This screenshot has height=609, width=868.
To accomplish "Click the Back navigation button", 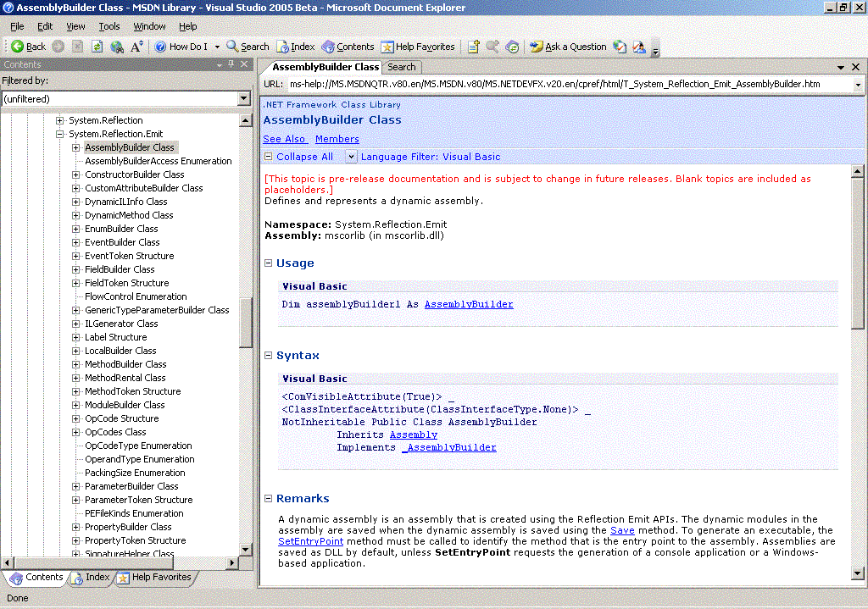I will [28, 47].
